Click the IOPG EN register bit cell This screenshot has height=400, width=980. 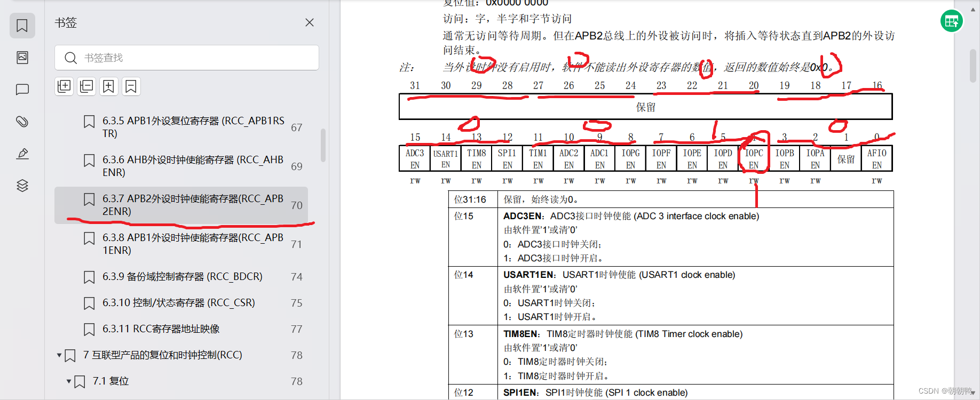(x=630, y=159)
